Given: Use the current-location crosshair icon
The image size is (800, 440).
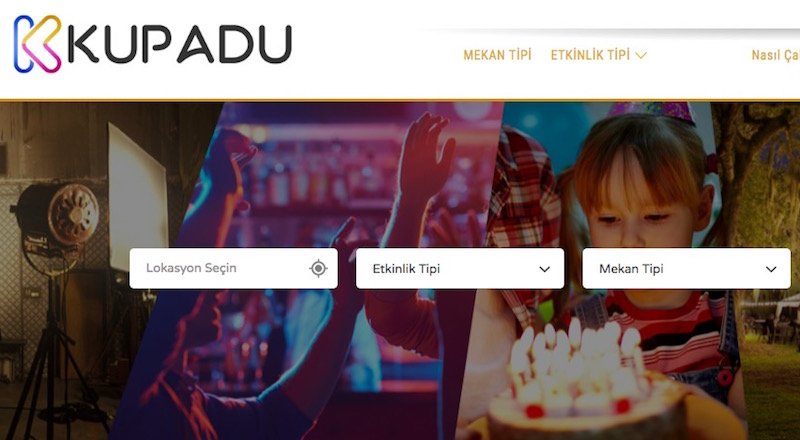Looking at the screenshot, I should [318, 268].
